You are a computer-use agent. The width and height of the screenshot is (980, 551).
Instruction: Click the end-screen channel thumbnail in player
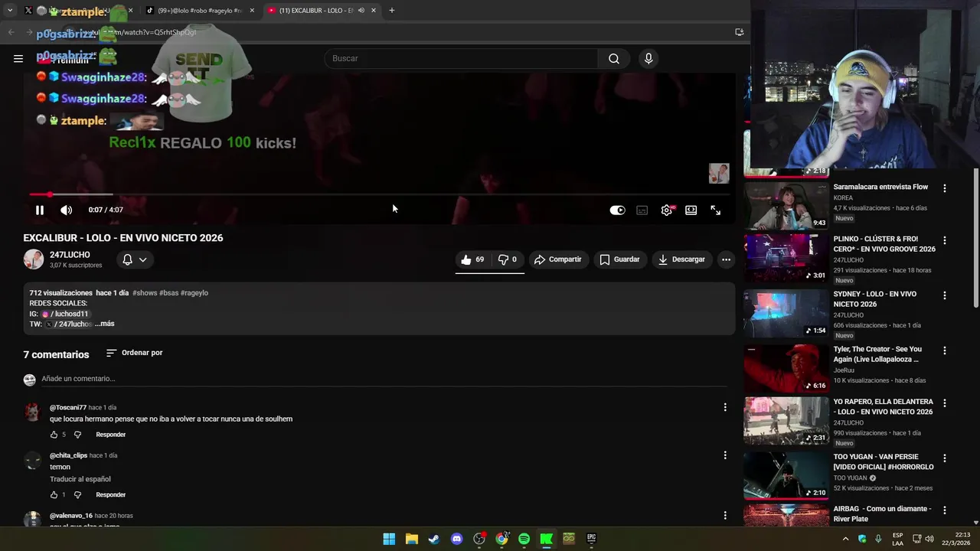(719, 173)
